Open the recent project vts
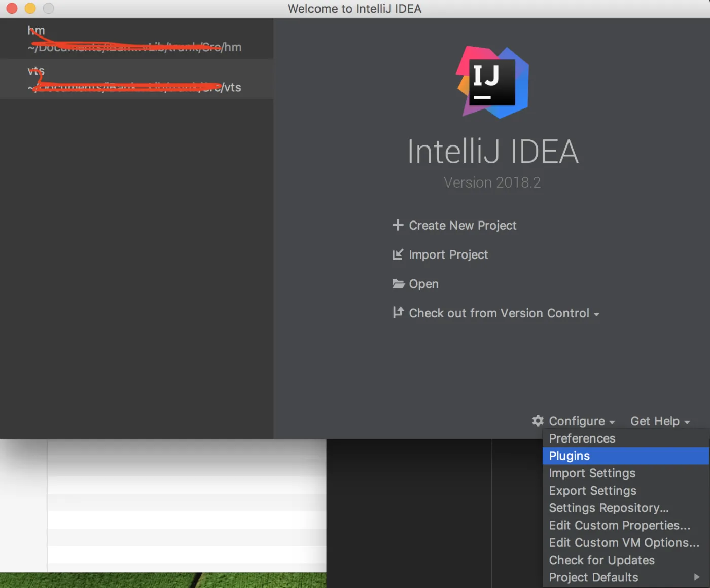Viewport: 710px width, 588px height. tap(136, 79)
